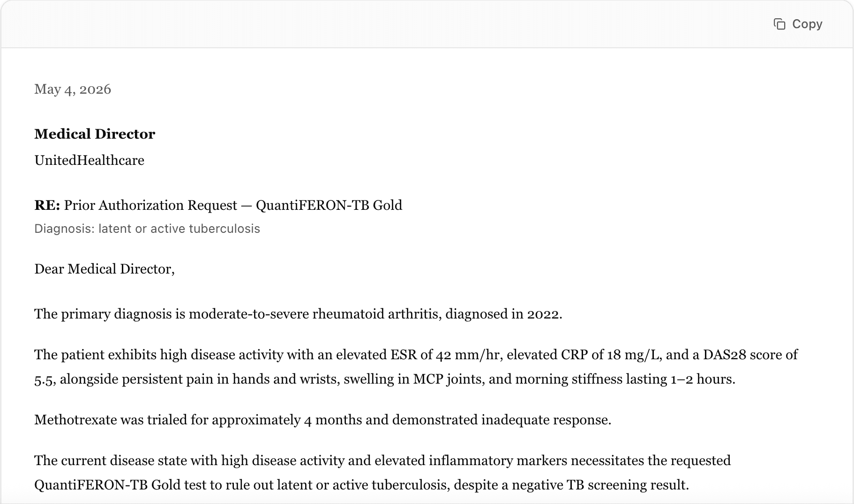This screenshot has height=504, width=854.
Task: Click the Dear Medical Director salutation
Action: [x=105, y=269]
